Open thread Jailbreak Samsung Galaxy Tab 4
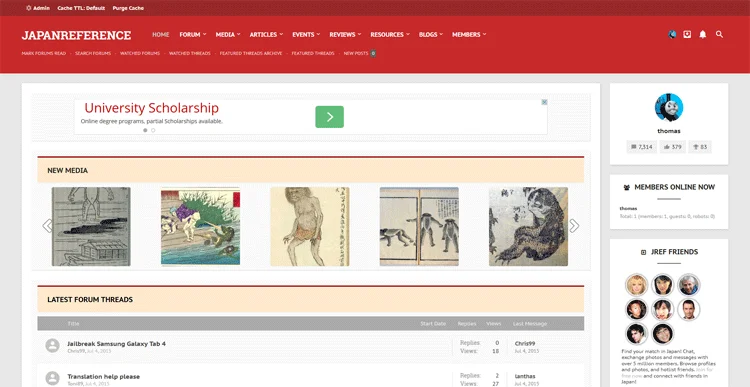750x387 pixels. click(x=116, y=343)
